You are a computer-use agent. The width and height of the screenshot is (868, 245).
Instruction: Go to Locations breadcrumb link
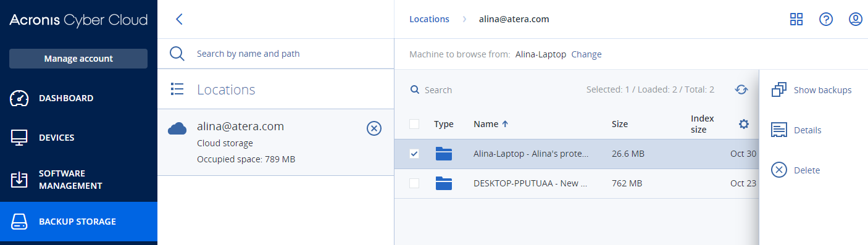pos(429,19)
